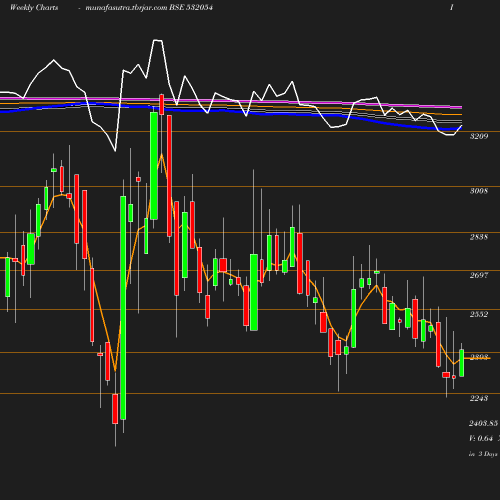Click the tallest green candlestick near the chart low
Viewport: 500px width, 500px height.
(x=123, y=308)
